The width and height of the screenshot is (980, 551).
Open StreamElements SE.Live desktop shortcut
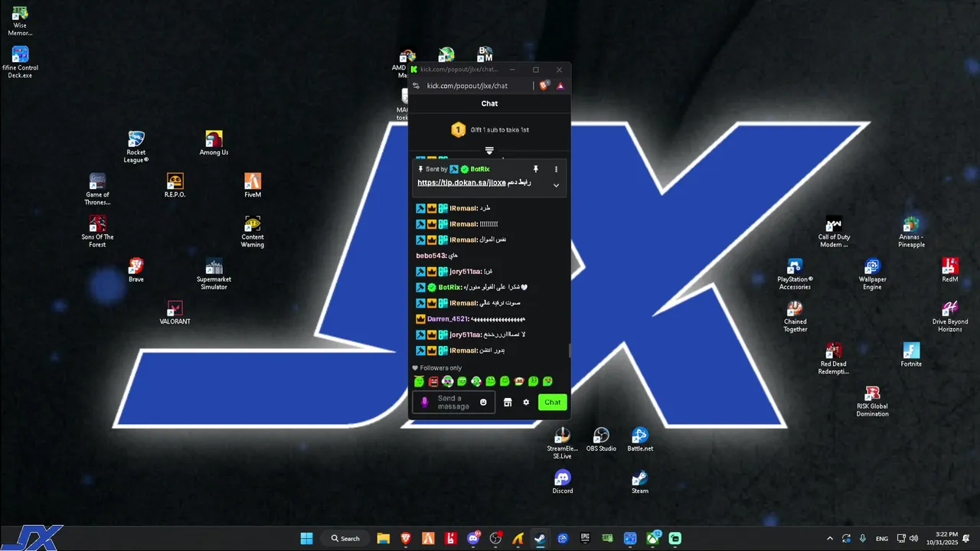pos(563,443)
